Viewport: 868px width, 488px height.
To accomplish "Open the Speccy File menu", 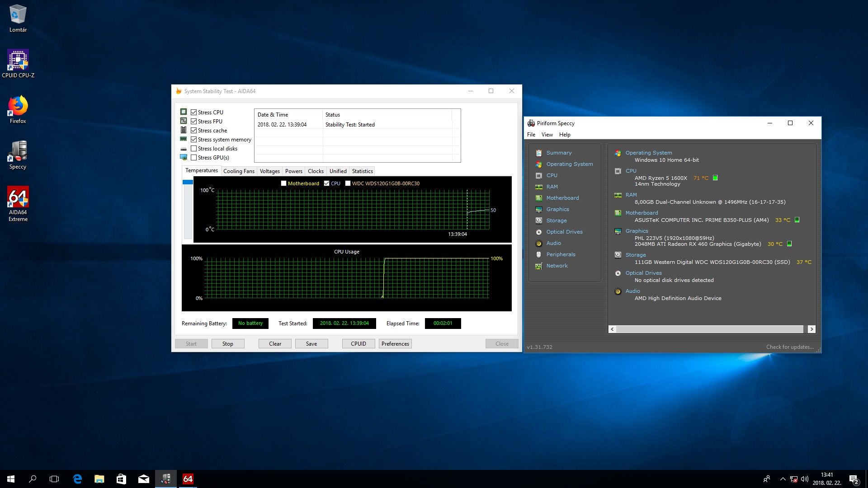I will pos(531,135).
